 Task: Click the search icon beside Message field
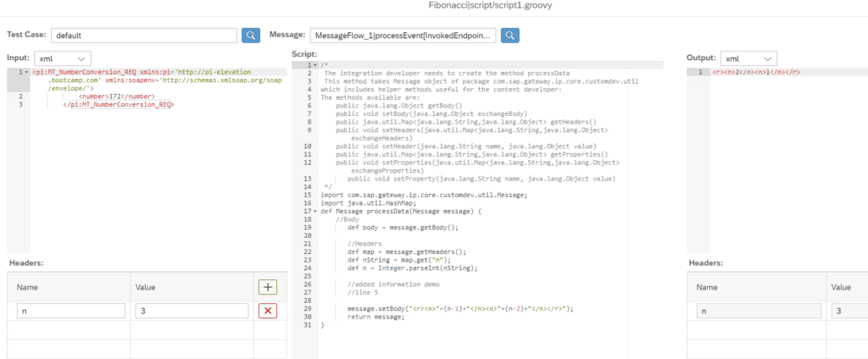coord(509,35)
